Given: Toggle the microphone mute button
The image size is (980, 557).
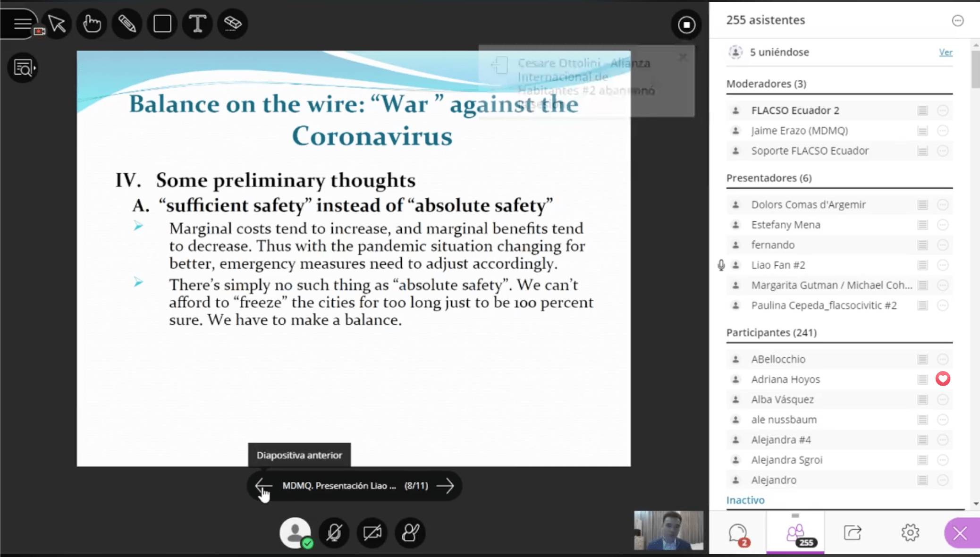Looking at the screenshot, I should pos(334,533).
